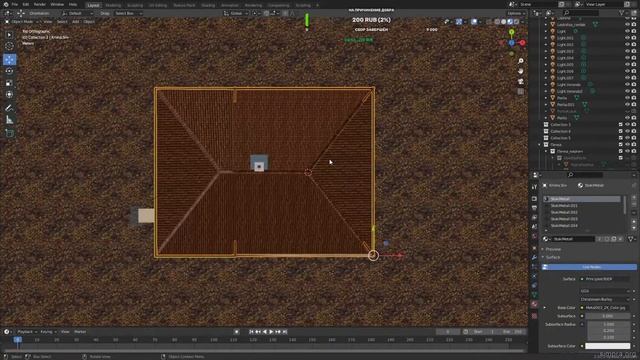Select the Tweak/Select tool at toolbar top
The width and height of the screenshot is (640, 360).
[9, 35]
